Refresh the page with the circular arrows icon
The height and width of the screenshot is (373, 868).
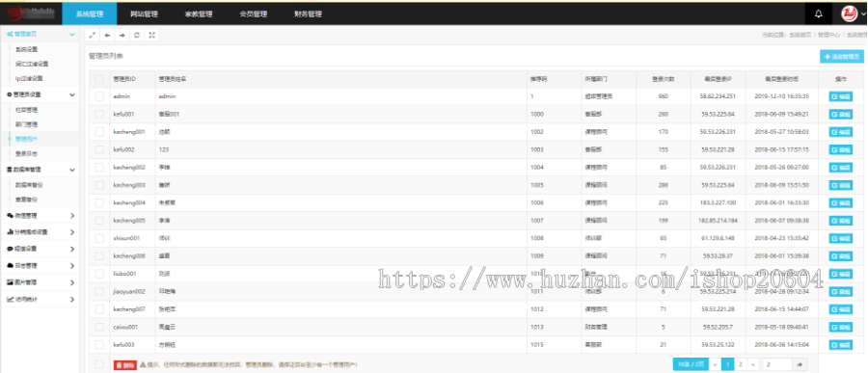pyautogui.click(x=137, y=35)
